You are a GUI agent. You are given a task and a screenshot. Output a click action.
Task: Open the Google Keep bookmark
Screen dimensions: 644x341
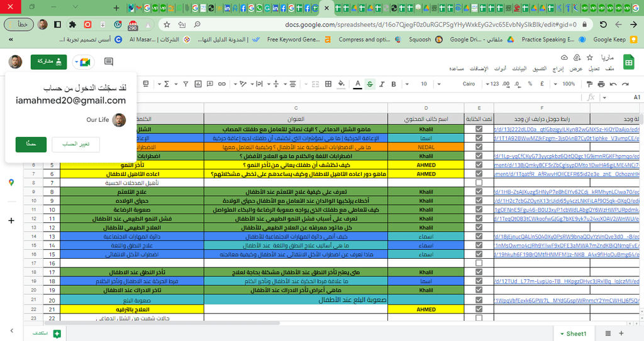click(x=615, y=40)
